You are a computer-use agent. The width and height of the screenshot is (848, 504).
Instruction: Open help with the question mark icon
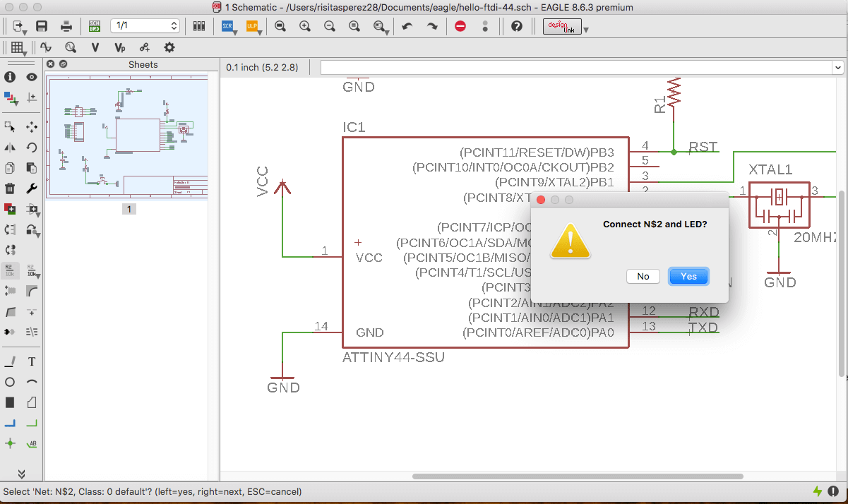517,26
